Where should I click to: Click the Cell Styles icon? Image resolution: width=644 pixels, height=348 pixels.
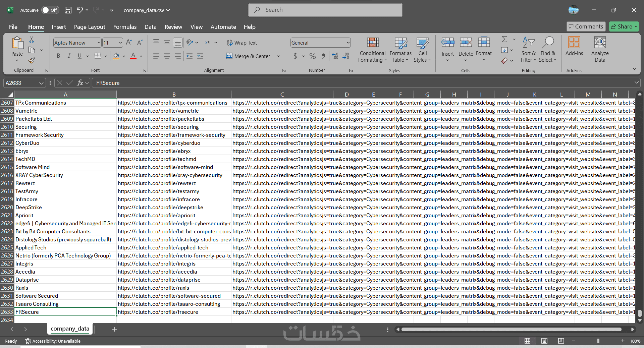[423, 43]
